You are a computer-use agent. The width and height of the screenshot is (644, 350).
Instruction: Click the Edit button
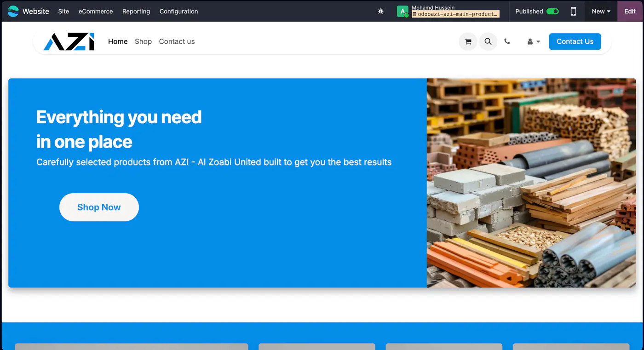(x=630, y=11)
